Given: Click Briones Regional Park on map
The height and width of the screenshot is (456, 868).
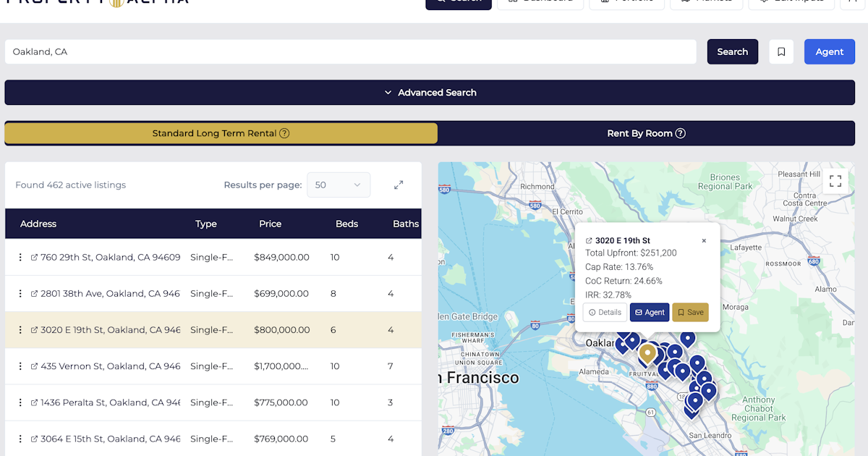Looking at the screenshot, I should pos(725,182).
